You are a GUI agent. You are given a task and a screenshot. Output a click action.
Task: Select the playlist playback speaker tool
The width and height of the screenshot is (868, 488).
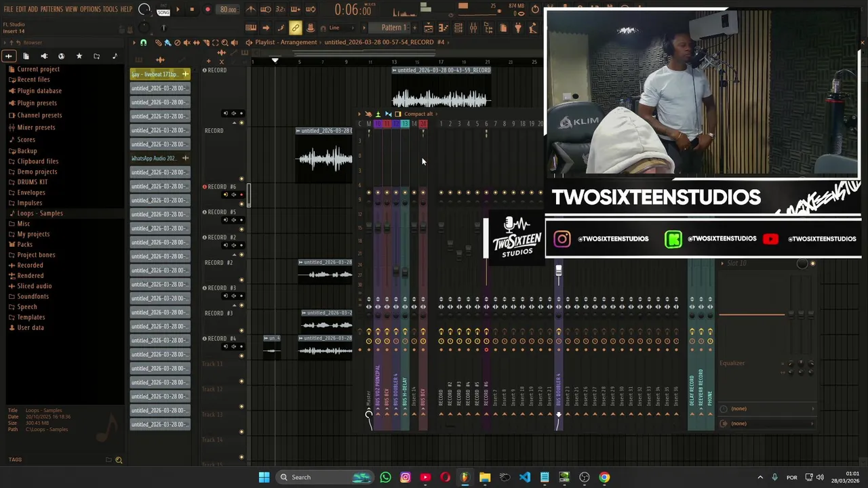click(234, 43)
